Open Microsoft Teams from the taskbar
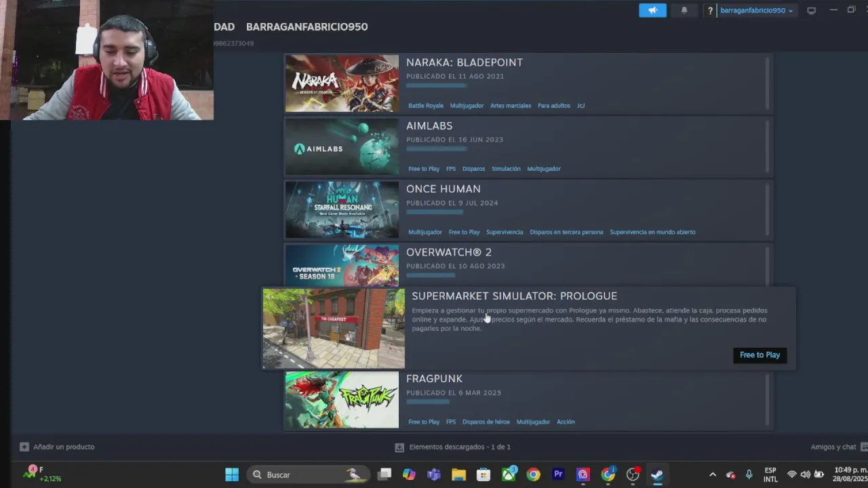This screenshot has height=488, width=868. [434, 474]
